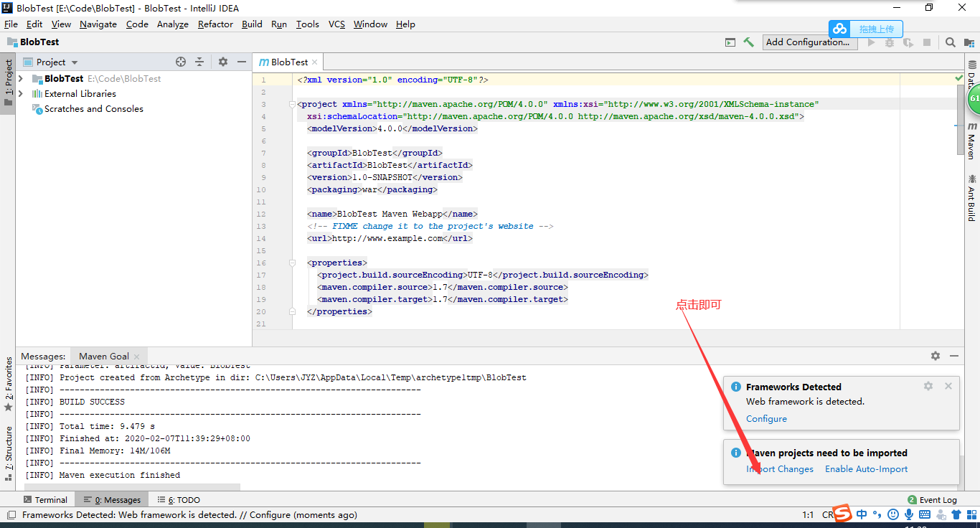Image resolution: width=980 pixels, height=528 pixels.
Task: Open the Ant Build side tool window
Action: coord(971,197)
